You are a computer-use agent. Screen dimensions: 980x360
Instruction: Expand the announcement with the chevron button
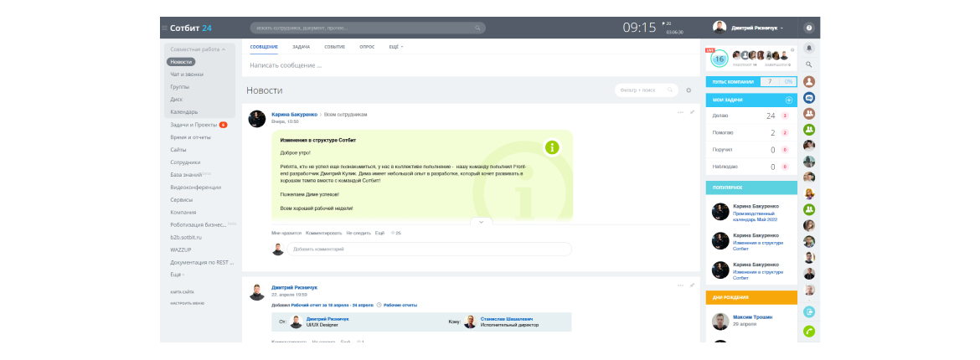(481, 222)
